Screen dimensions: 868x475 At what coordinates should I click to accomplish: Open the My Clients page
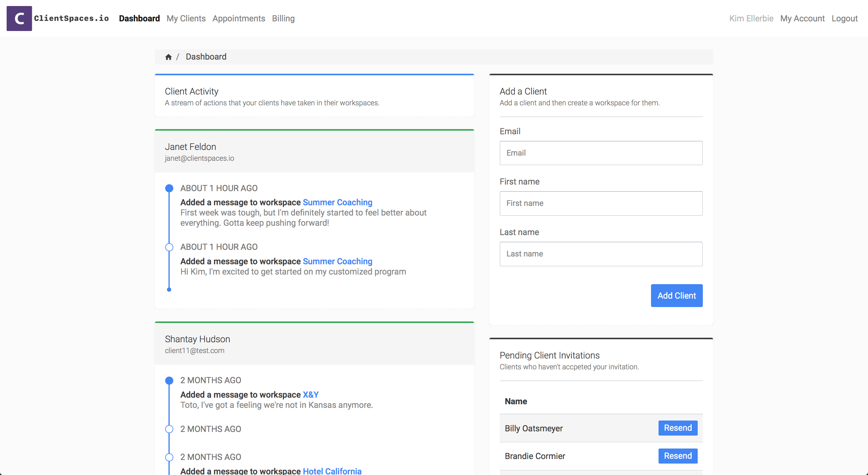pos(186,19)
